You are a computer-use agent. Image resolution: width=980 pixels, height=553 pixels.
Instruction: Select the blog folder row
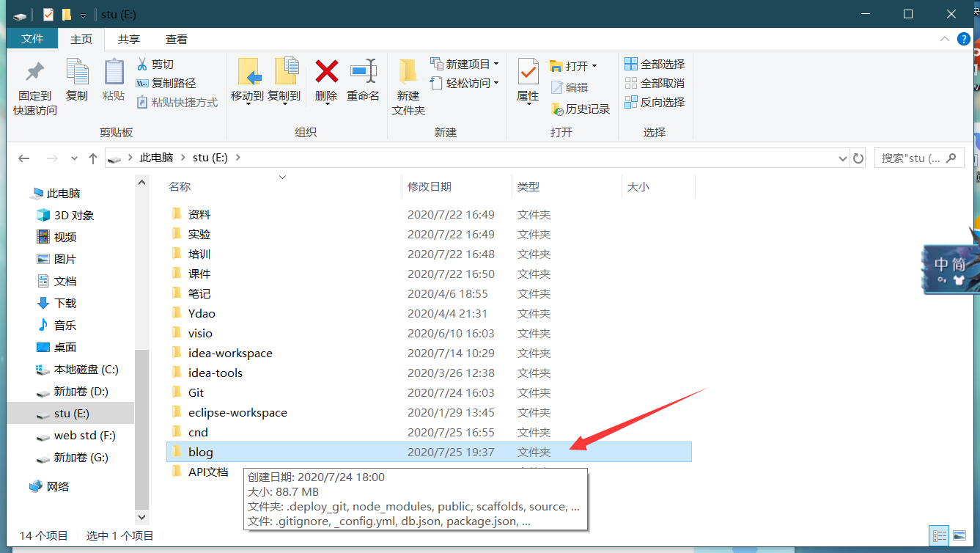429,453
